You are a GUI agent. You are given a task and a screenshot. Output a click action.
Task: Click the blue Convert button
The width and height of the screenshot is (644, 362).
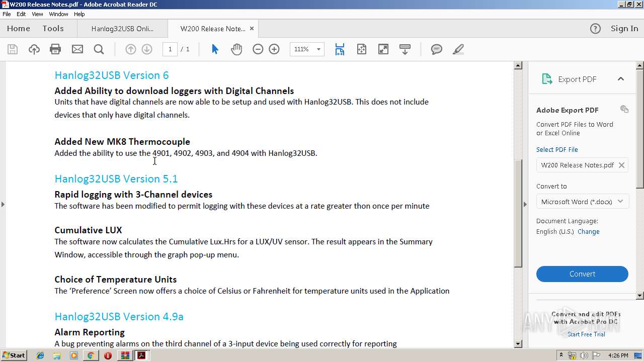(582, 274)
